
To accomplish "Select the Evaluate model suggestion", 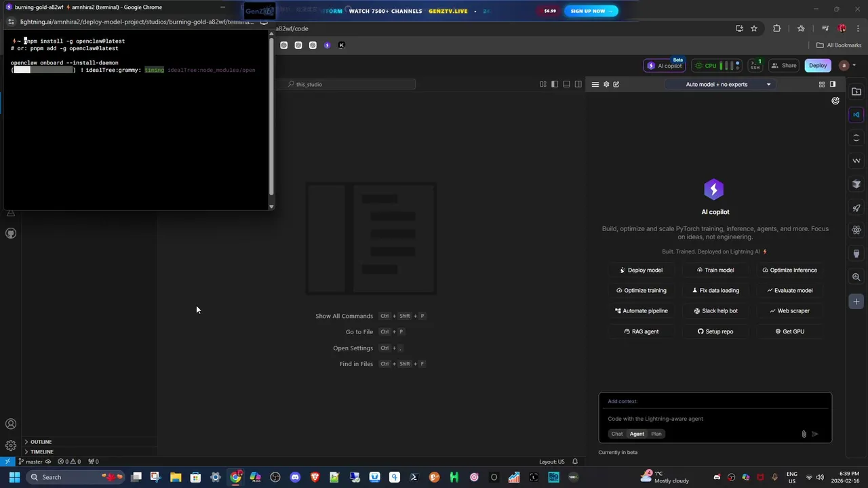I will point(789,290).
